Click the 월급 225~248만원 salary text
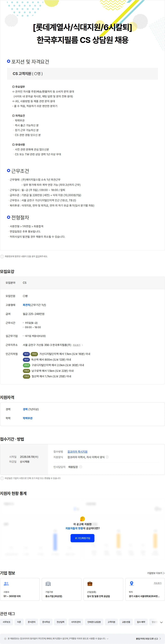Screen dimensions: 165x644 pyautogui.click(x=34, y=314)
